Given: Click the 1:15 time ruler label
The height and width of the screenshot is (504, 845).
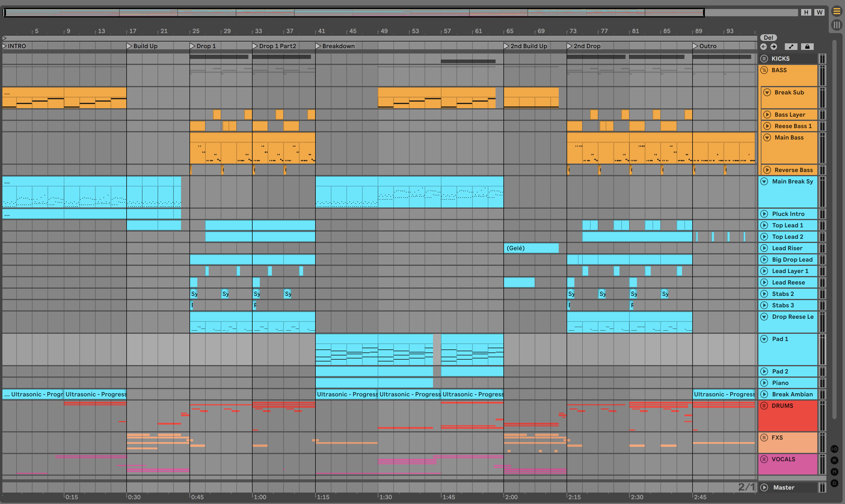Looking at the screenshot, I should click(323, 497).
